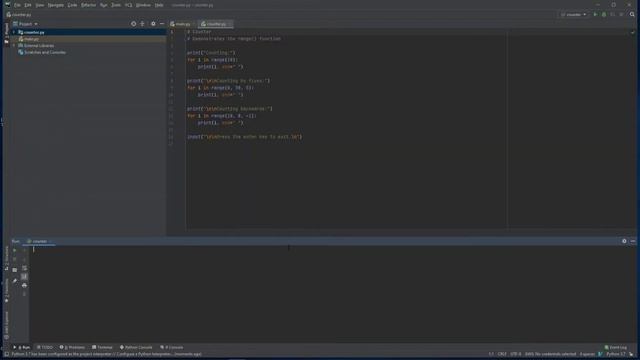
Task: Open the Window menu
Action: coord(143,5)
